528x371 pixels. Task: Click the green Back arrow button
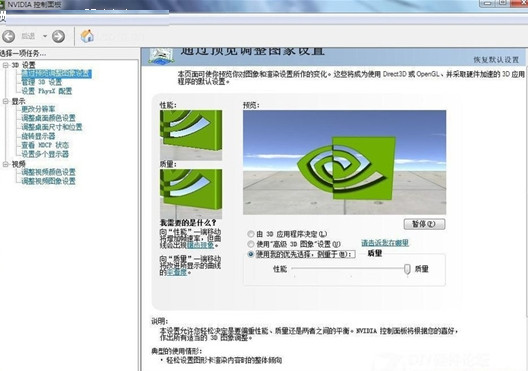8,36
